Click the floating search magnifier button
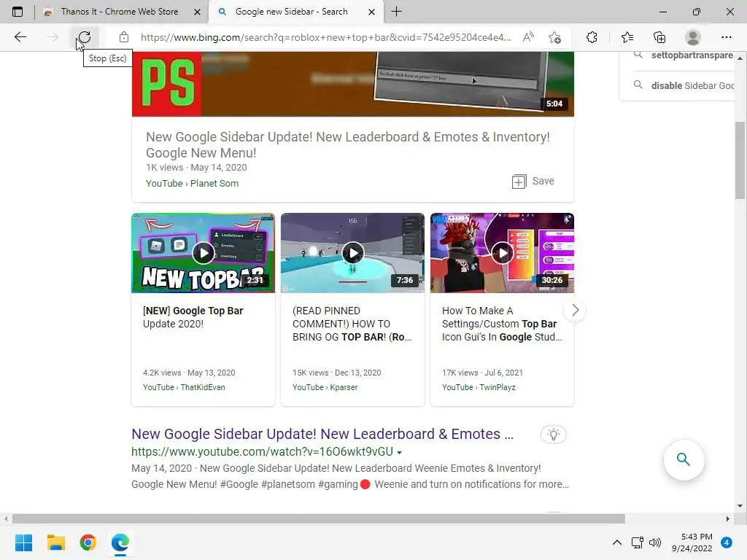Viewport: 747px width, 560px height. coord(684,459)
